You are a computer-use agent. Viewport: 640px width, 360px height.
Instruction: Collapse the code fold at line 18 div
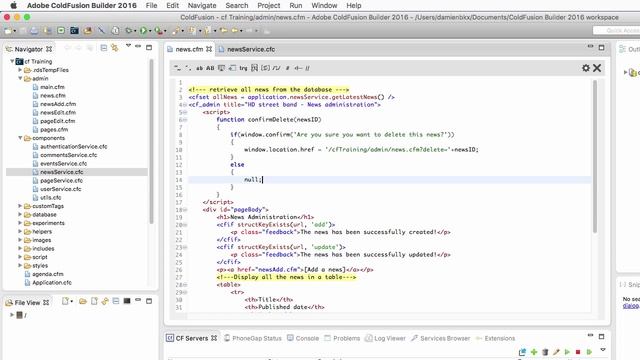(185, 210)
